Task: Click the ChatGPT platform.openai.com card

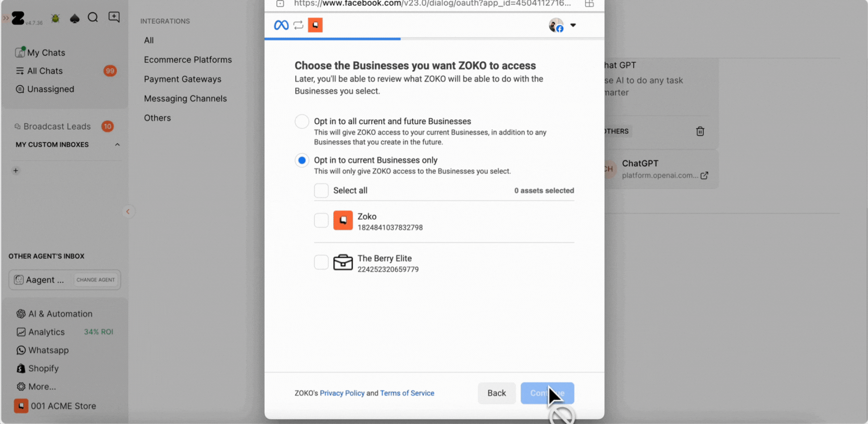Action: point(661,170)
